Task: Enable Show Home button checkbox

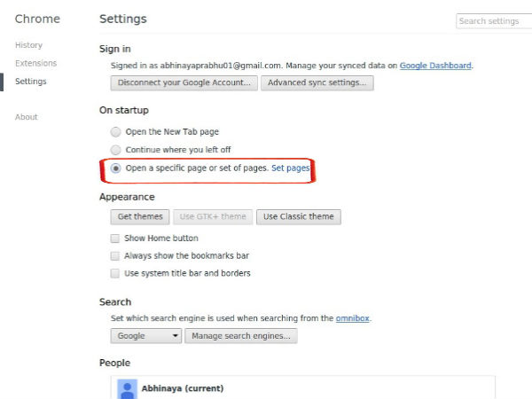Action: point(115,239)
